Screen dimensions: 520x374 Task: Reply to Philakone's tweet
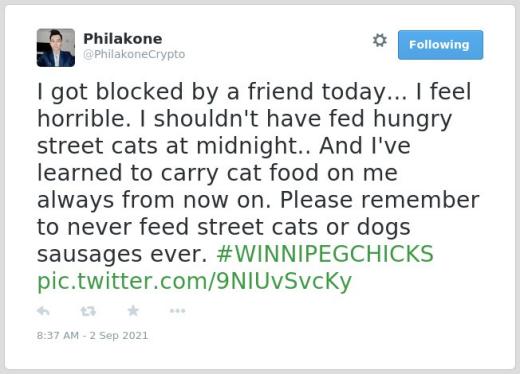[x=43, y=311]
